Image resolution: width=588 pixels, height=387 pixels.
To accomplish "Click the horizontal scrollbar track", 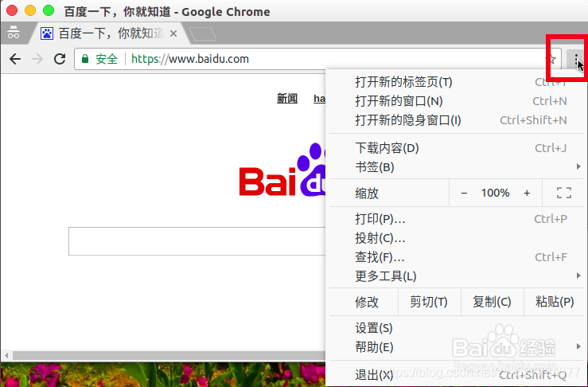I will 169,355.
